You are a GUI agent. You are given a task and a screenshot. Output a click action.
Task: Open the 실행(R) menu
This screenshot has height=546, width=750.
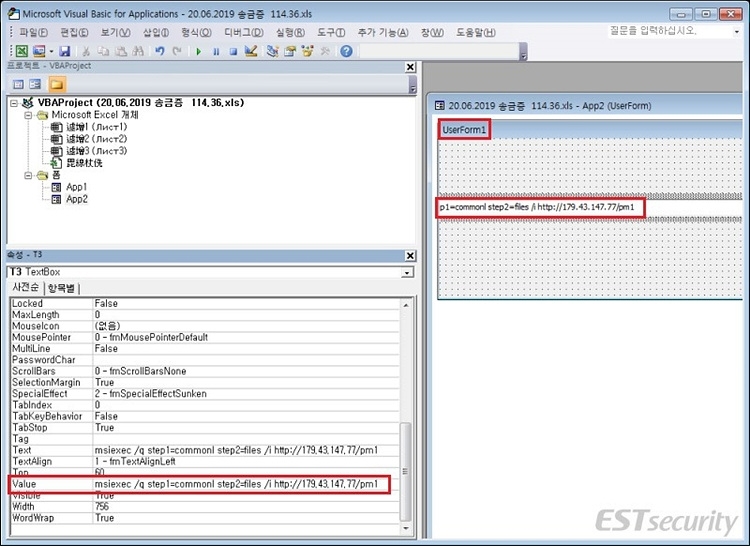[290, 33]
